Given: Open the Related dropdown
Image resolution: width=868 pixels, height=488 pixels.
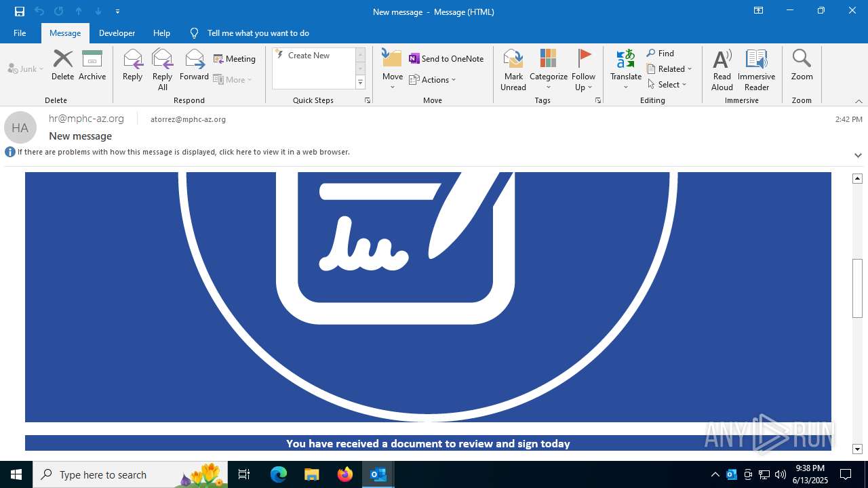Looking at the screenshot, I should click(669, 69).
